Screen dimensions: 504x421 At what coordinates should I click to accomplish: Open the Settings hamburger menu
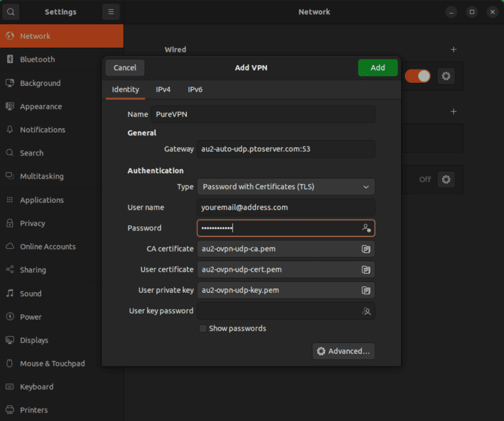[x=111, y=12]
